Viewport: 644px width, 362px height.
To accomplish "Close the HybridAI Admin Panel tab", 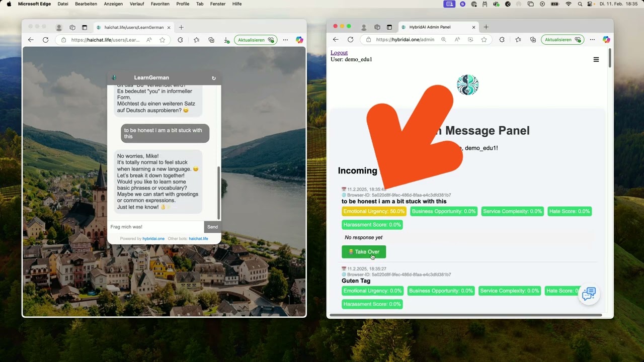I will click(473, 27).
